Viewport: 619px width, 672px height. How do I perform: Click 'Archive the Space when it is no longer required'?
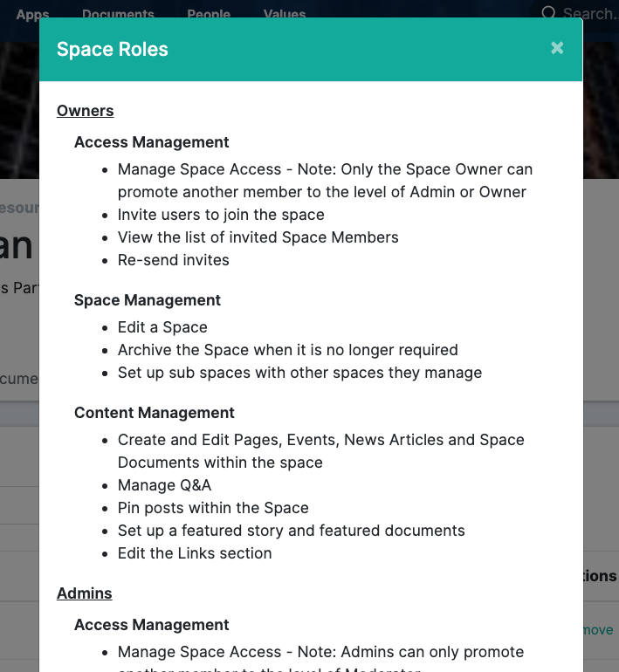[288, 350]
